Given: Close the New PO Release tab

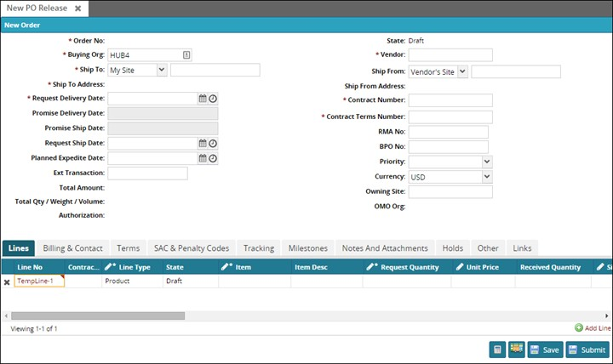Looking at the screenshot, I should (x=77, y=8).
